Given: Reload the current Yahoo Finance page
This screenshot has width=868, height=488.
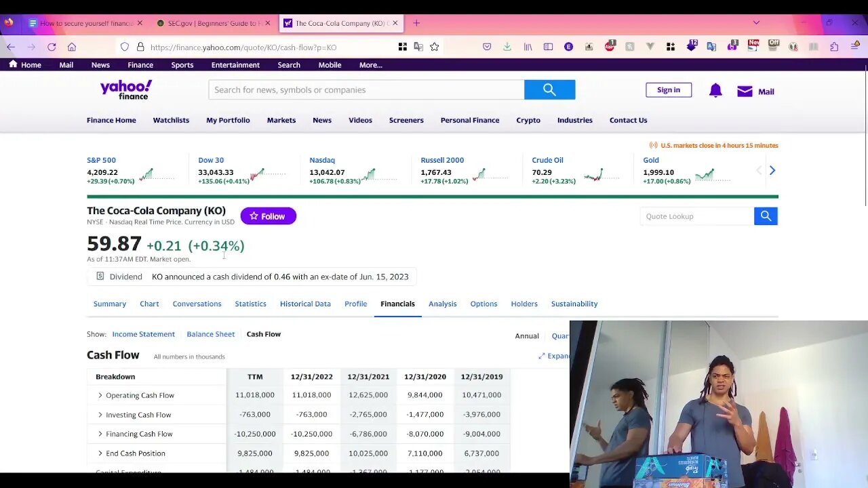Looking at the screenshot, I should (x=52, y=47).
